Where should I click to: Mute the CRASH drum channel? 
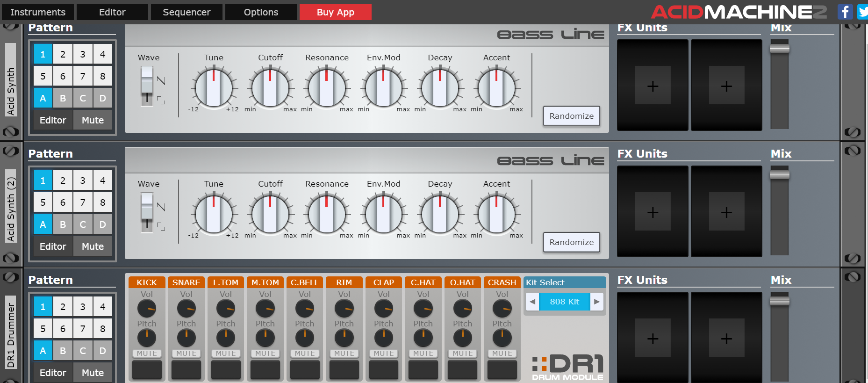coord(502,354)
